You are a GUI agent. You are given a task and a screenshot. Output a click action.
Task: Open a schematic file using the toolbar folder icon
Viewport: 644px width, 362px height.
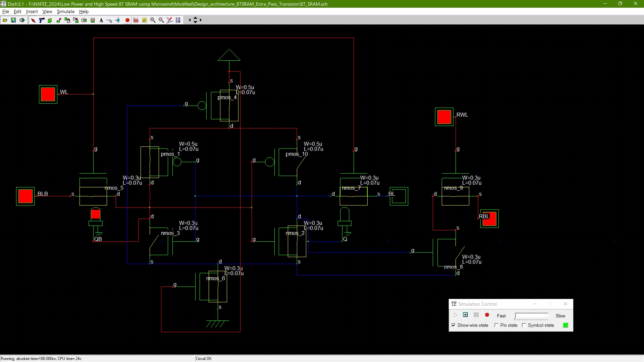coord(5,20)
